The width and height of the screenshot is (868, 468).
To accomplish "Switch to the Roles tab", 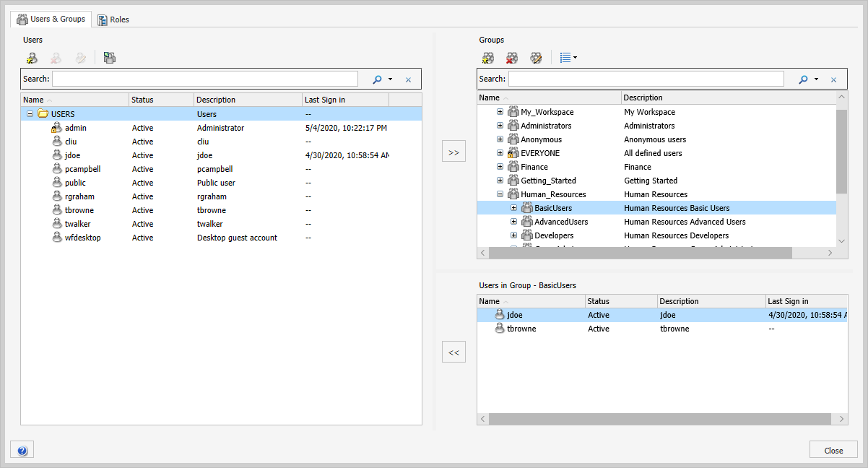I will (x=113, y=19).
